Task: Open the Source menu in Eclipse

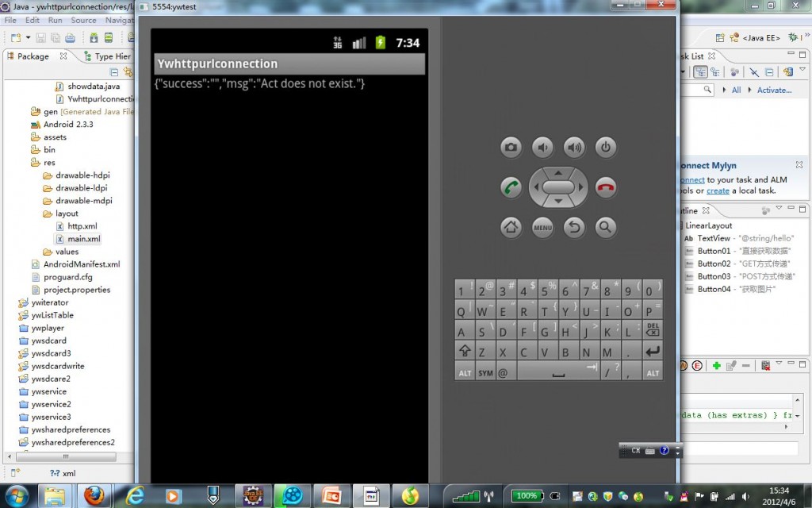Action: (x=83, y=20)
